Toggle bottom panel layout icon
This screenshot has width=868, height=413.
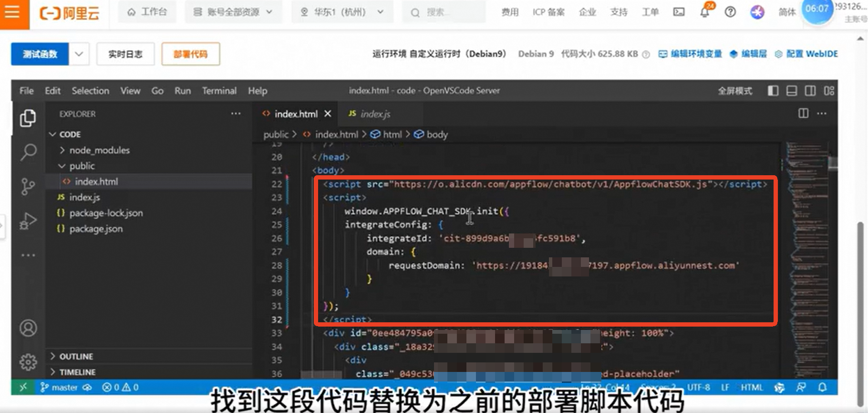coord(792,91)
